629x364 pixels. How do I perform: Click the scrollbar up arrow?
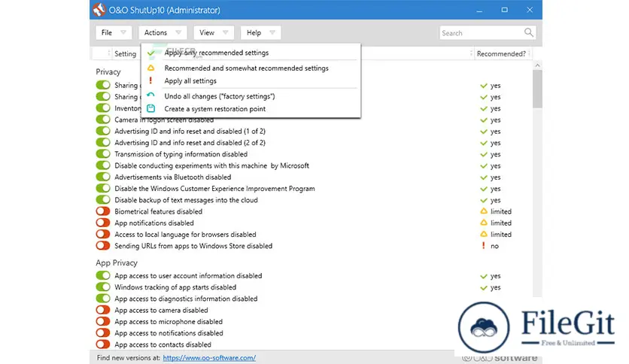point(537,65)
